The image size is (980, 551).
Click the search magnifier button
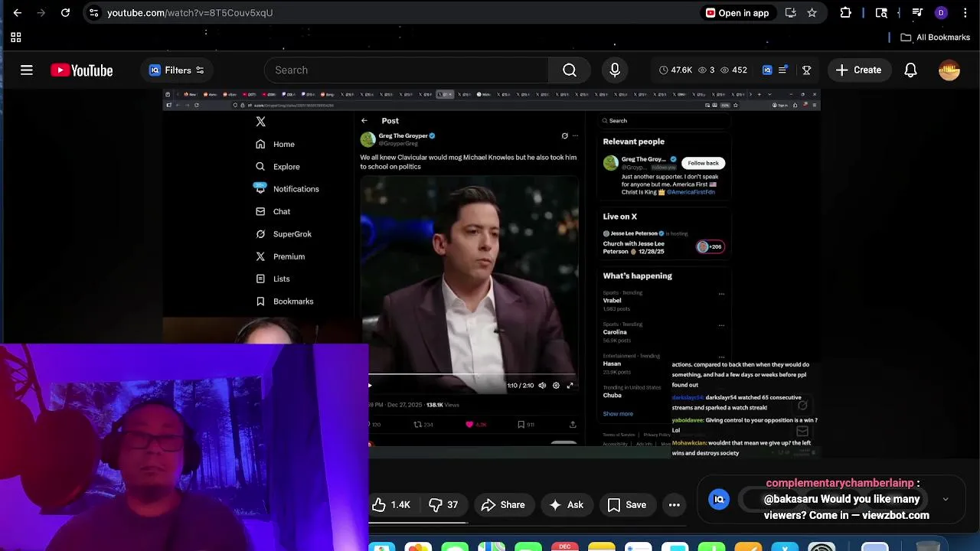570,70
